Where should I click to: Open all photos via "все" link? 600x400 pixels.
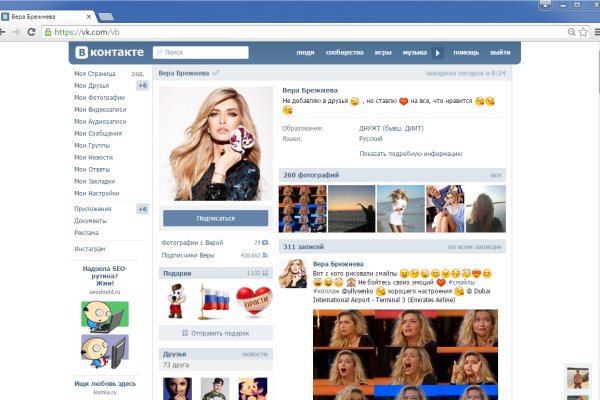[495, 175]
